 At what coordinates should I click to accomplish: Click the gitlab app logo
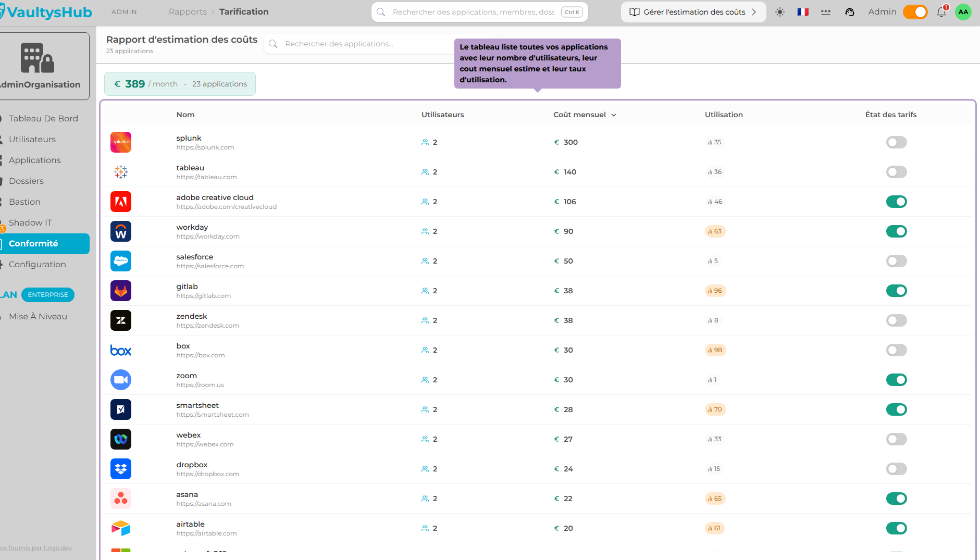click(x=121, y=291)
